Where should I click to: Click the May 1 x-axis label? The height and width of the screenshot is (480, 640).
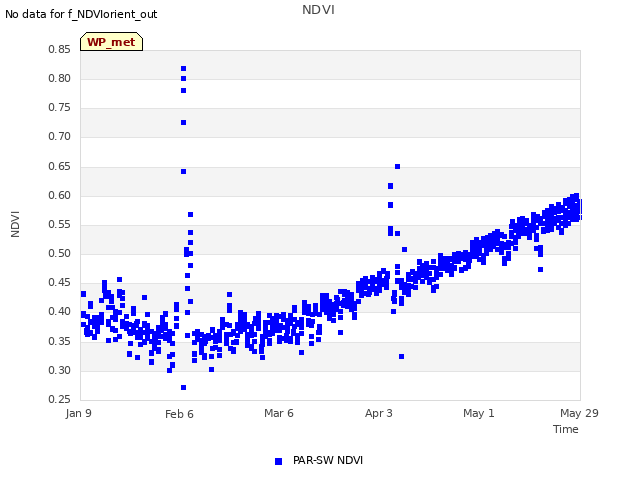pyautogui.click(x=479, y=413)
